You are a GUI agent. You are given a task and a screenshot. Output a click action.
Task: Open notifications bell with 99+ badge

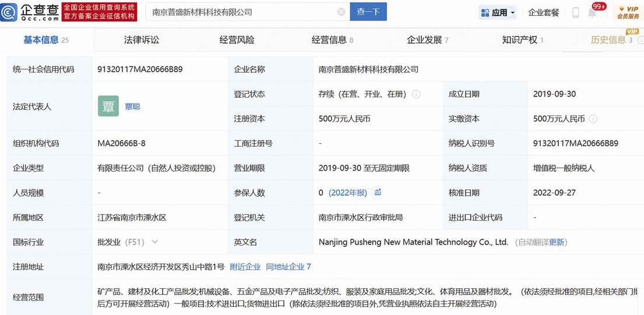[593, 12]
